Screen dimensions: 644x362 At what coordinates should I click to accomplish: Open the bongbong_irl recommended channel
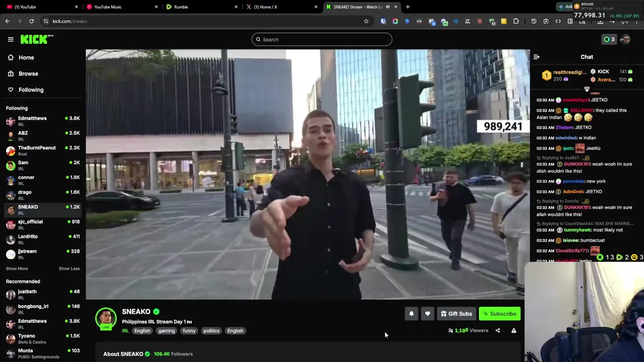click(x=43, y=309)
